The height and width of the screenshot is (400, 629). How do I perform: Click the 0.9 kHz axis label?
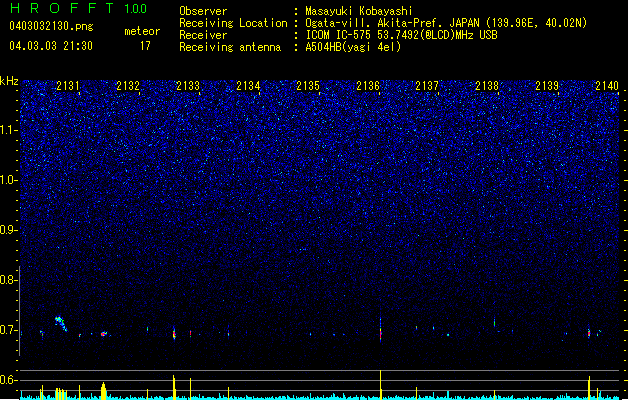9,230
